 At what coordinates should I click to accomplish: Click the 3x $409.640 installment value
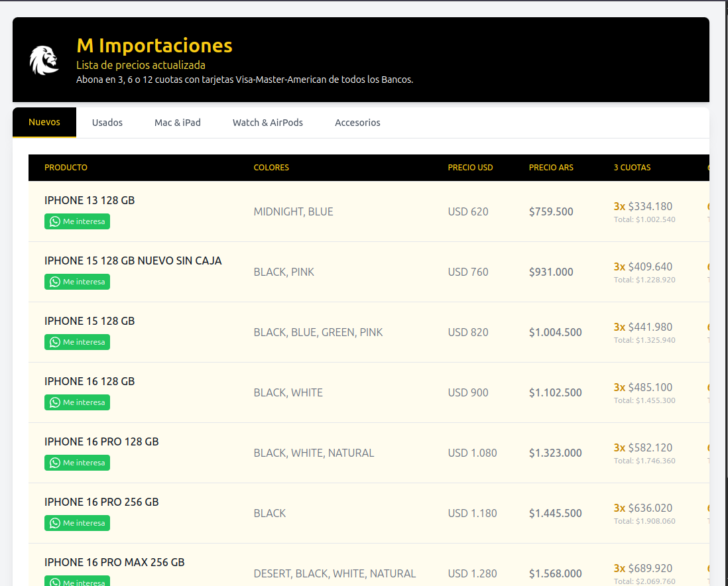pyautogui.click(x=643, y=267)
